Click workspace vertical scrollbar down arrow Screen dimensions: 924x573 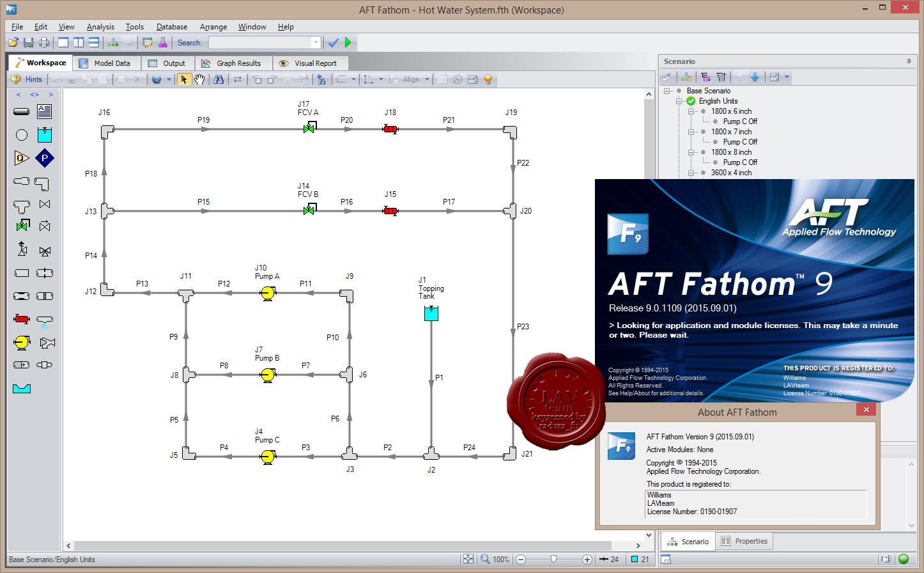point(649,535)
